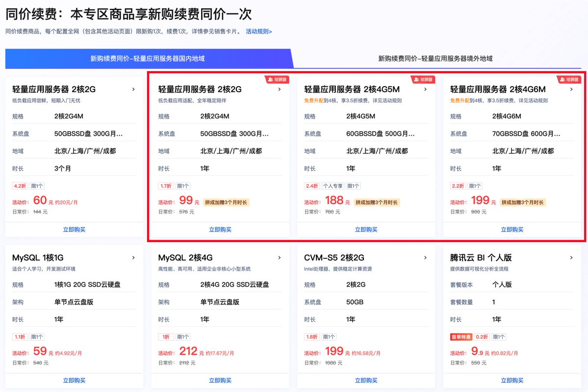The width and height of the screenshot is (588, 392).
Task: Click 立即购买 on the MySQL 2核4G card
Action: (220, 380)
